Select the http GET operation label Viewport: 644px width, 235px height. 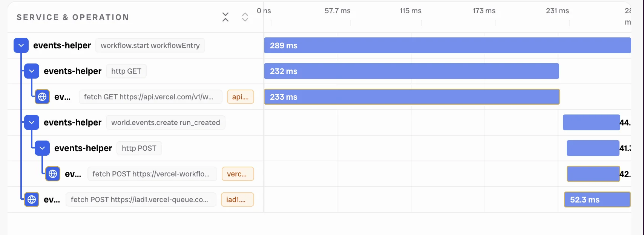click(x=126, y=71)
